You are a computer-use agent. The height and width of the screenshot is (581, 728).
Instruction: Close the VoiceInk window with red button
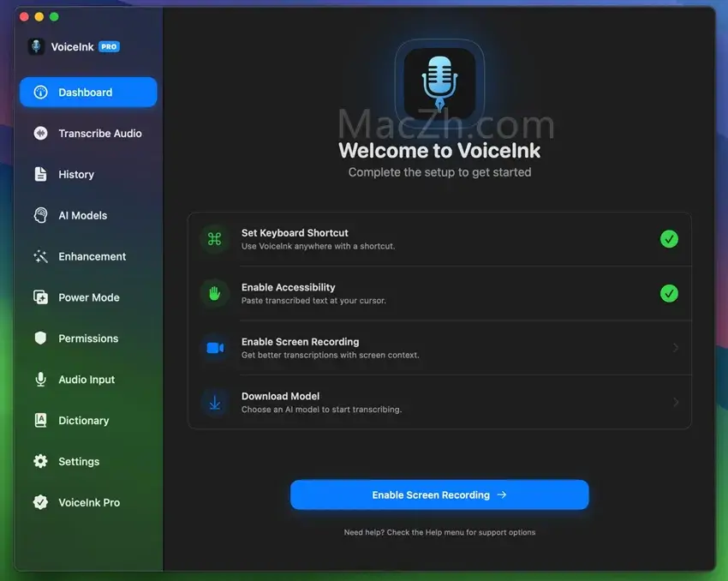pos(25,17)
